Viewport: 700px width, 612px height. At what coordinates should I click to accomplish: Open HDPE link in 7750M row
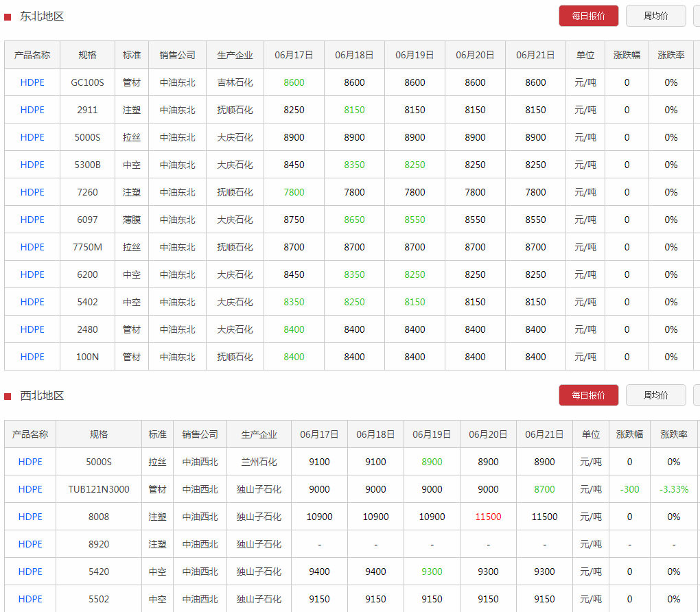point(32,247)
